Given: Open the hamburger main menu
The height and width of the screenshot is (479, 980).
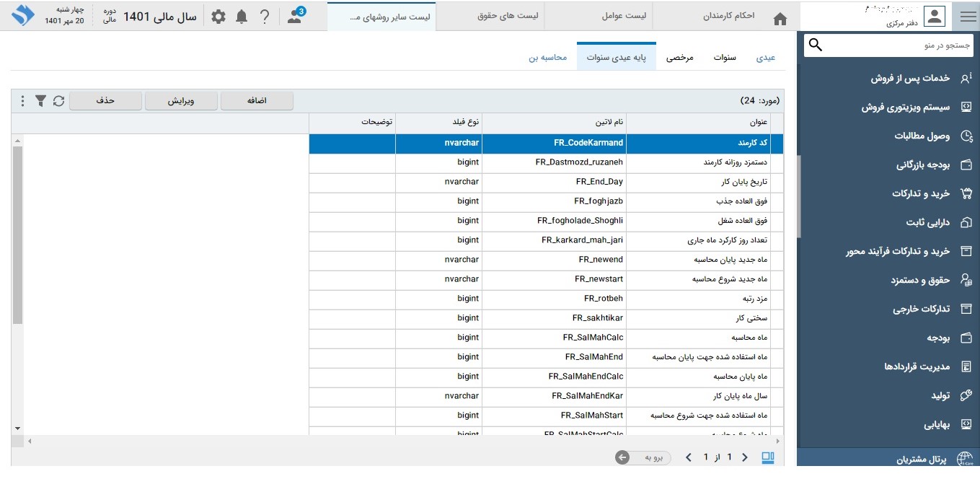Looking at the screenshot, I should [968, 17].
